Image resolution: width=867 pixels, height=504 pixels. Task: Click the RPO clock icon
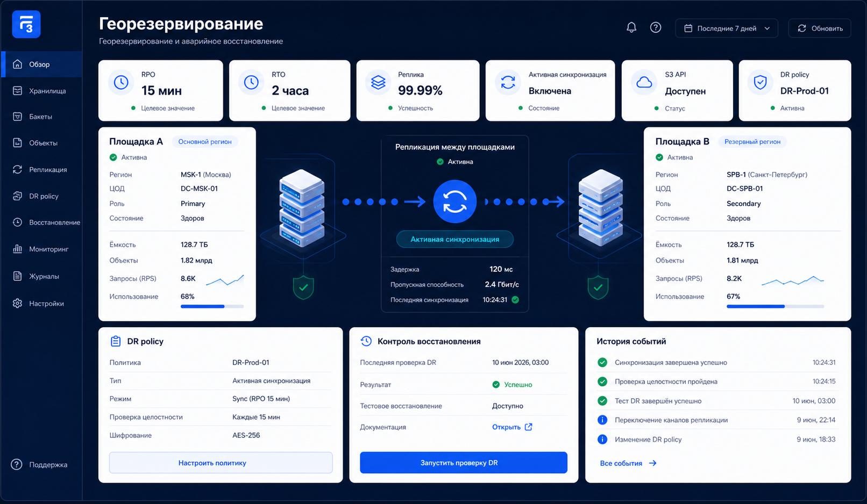(121, 82)
